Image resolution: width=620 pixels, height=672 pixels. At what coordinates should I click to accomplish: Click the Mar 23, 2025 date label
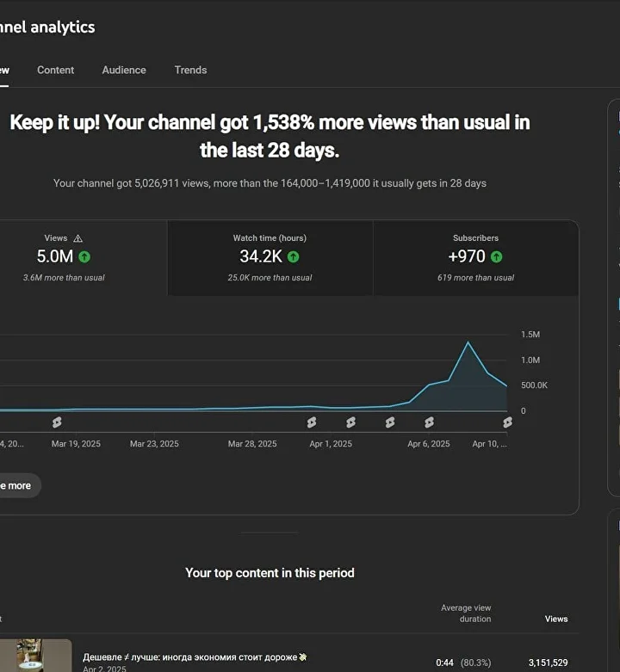point(154,444)
